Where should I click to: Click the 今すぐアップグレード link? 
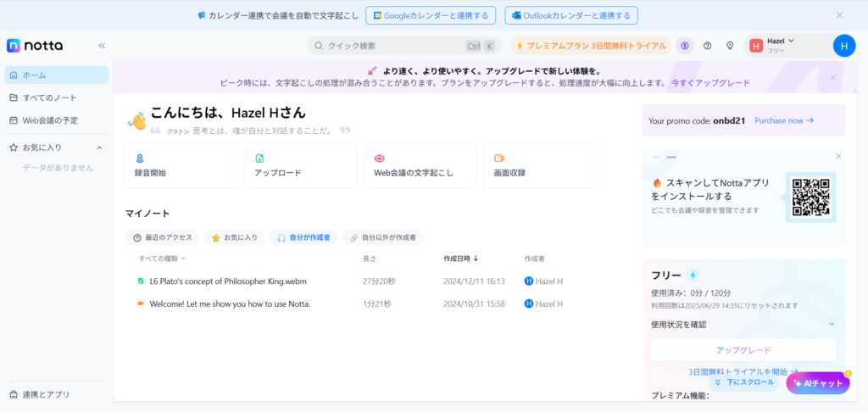(x=711, y=83)
